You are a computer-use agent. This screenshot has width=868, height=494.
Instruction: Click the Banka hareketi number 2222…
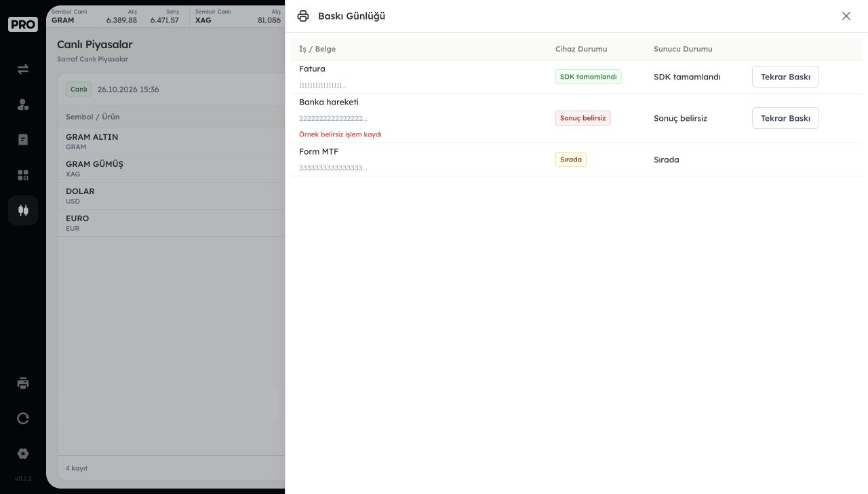[333, 119]
